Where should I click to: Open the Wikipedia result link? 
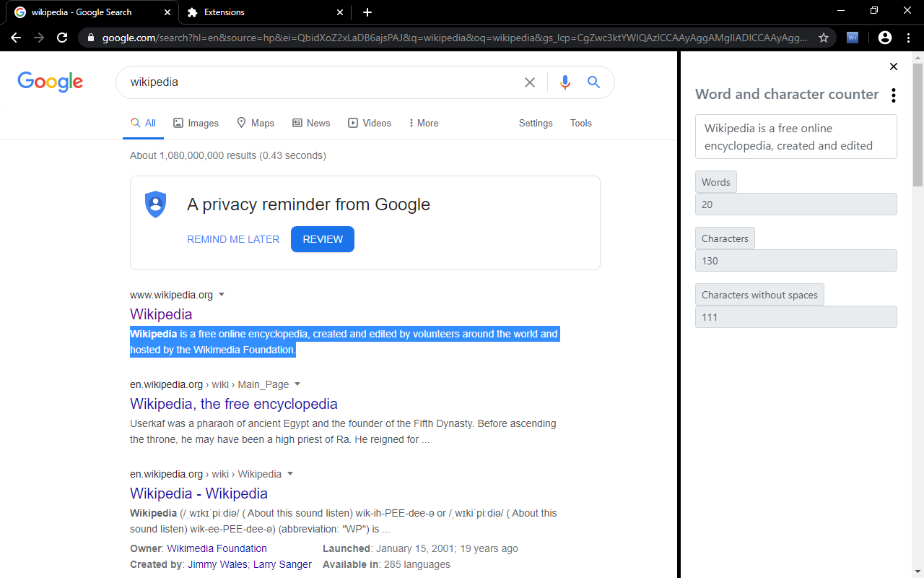click(161, 314)
